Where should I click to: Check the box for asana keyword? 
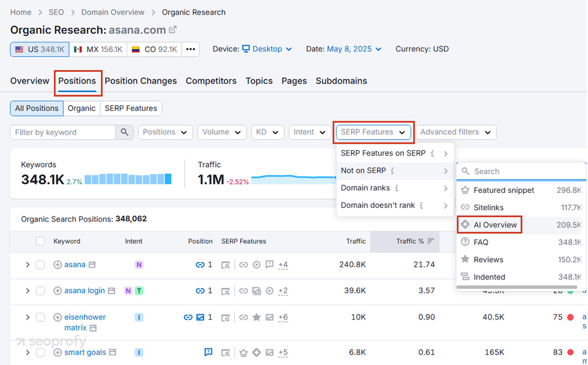[x=40, y=265]
